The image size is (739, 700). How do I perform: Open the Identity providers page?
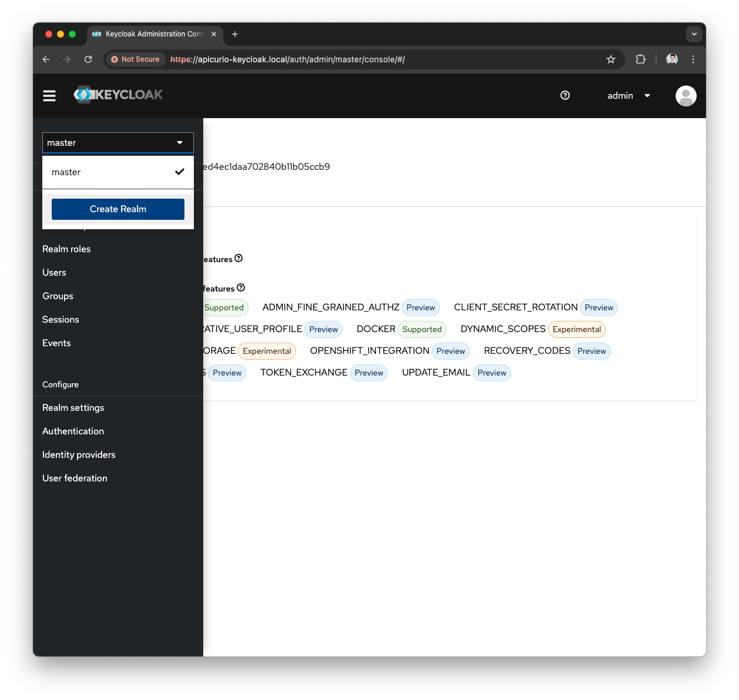pos(78,454)
